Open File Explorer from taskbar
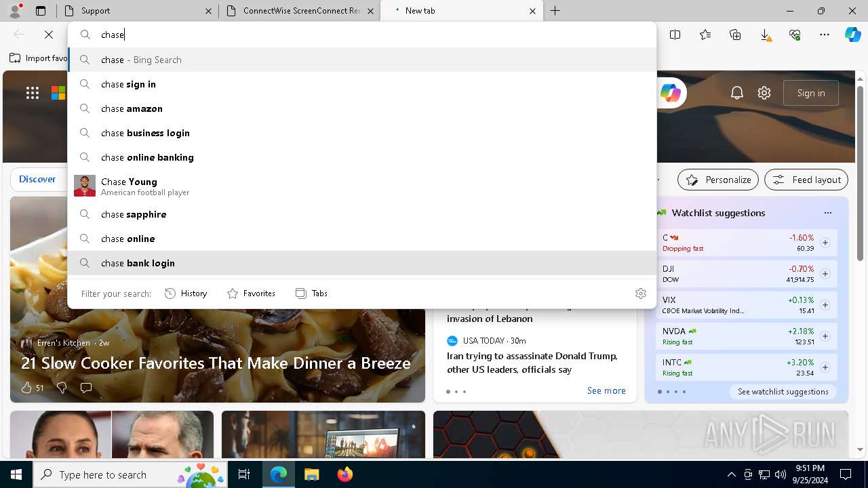The image size is (868, 488). 311,474
